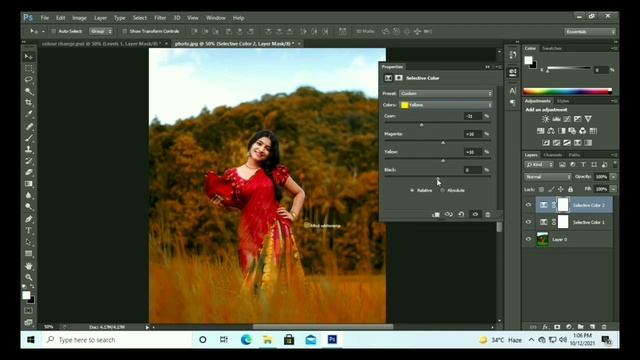
Task: Choose the Absolute method radio button
Action: click(x=442, y=190)
